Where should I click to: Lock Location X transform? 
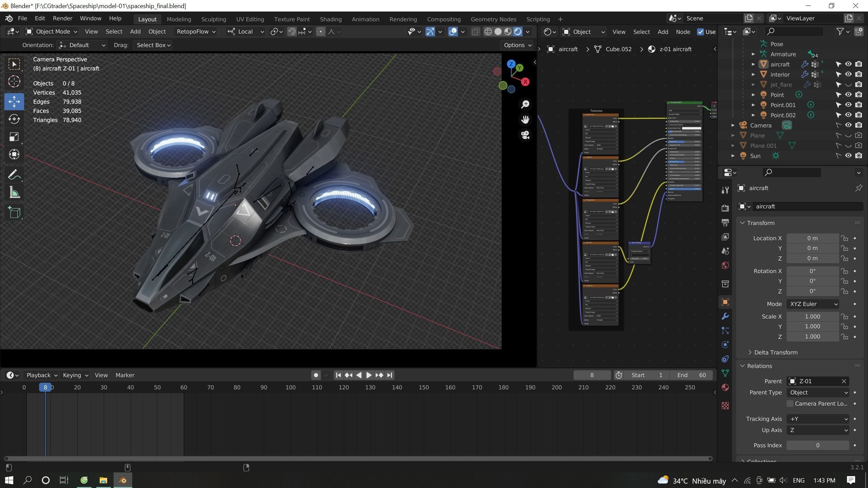[844, 238]
